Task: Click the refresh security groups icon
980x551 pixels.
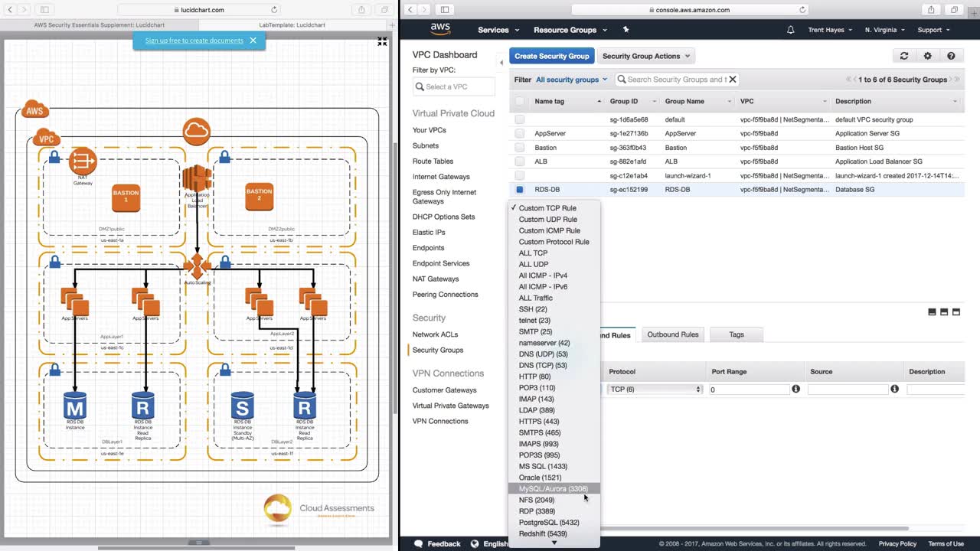Action: tap(903, 56)
